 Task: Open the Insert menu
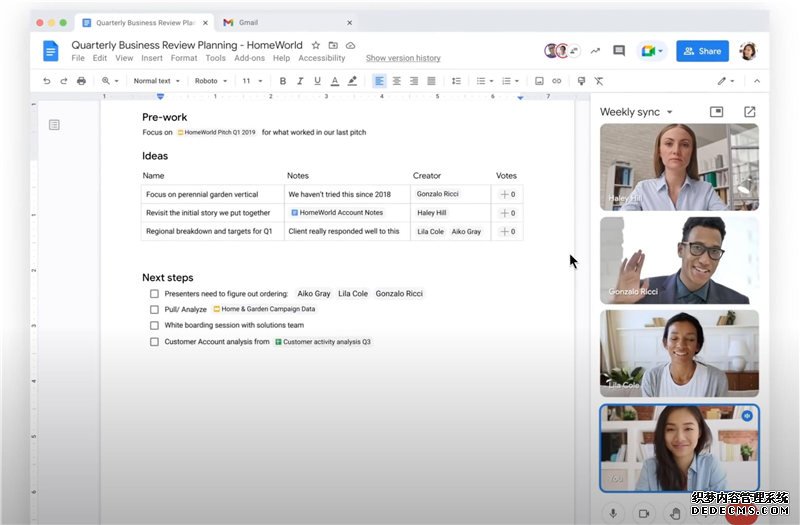[x=152, y=58]
